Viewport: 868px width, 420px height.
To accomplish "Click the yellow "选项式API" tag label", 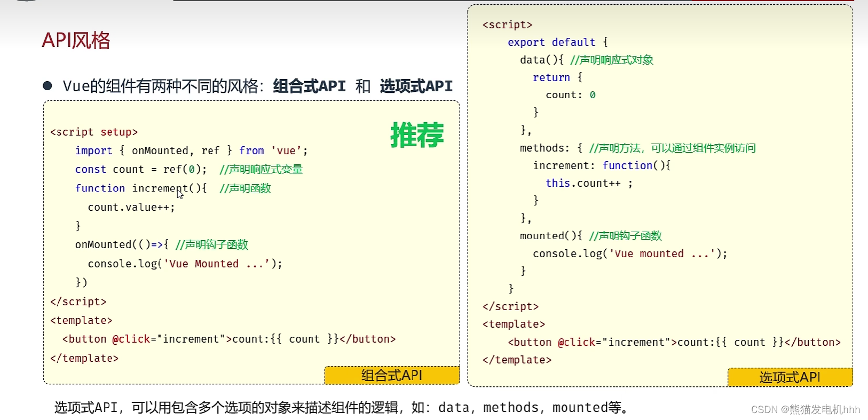I will point(790,377).
